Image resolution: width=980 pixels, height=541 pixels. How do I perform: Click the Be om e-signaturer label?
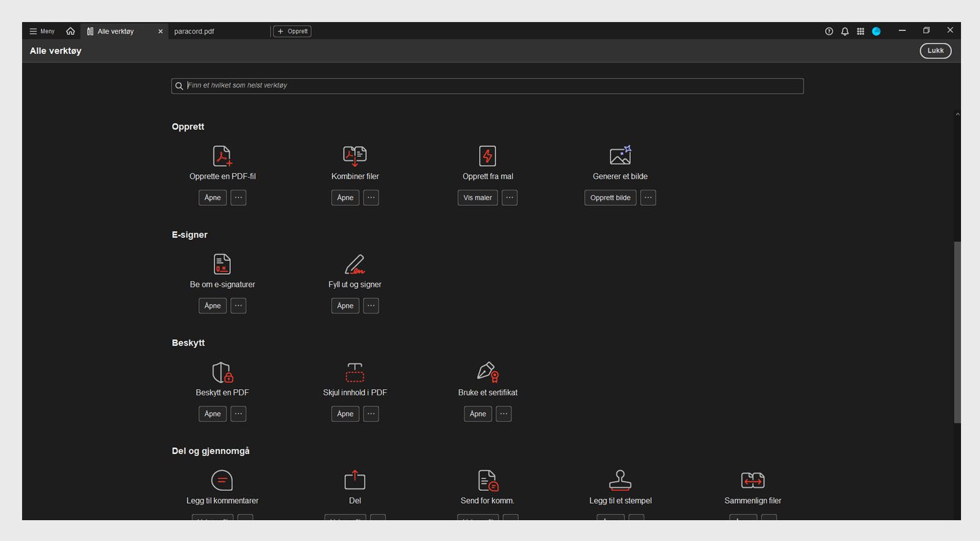pyautogui.click(x=222, y=285)
